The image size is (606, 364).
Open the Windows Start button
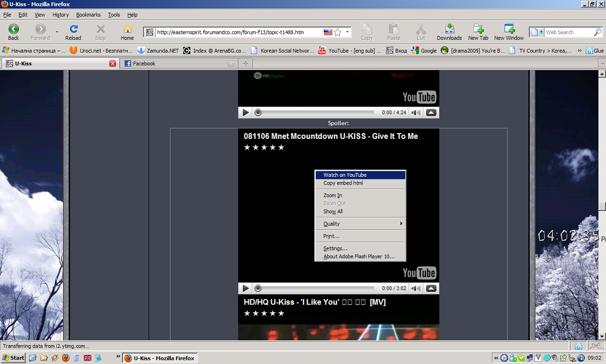point(13,358)
